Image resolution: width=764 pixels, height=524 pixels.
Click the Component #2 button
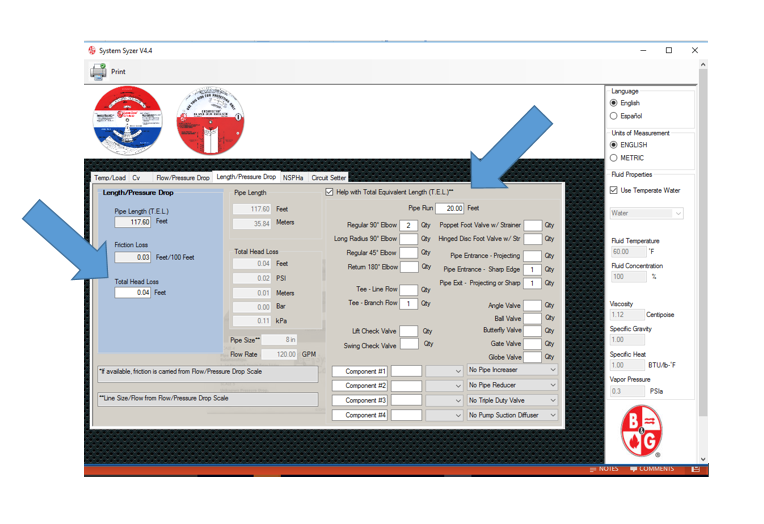(360, 386)
